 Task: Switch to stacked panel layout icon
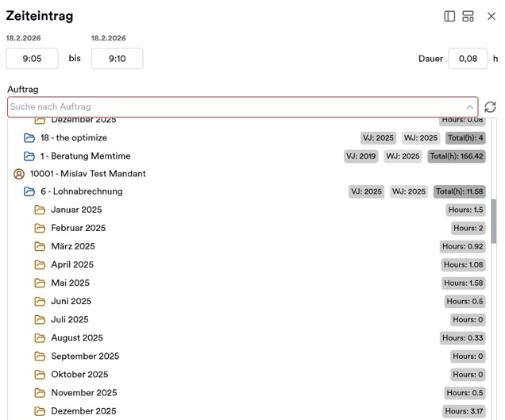(468, 17)
